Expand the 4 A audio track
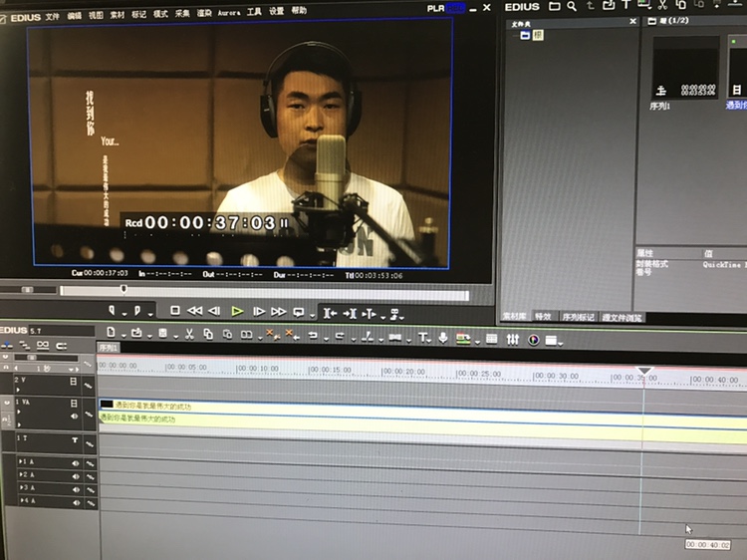The width and height of the screenshot is (747, 560). coord(22,500)
